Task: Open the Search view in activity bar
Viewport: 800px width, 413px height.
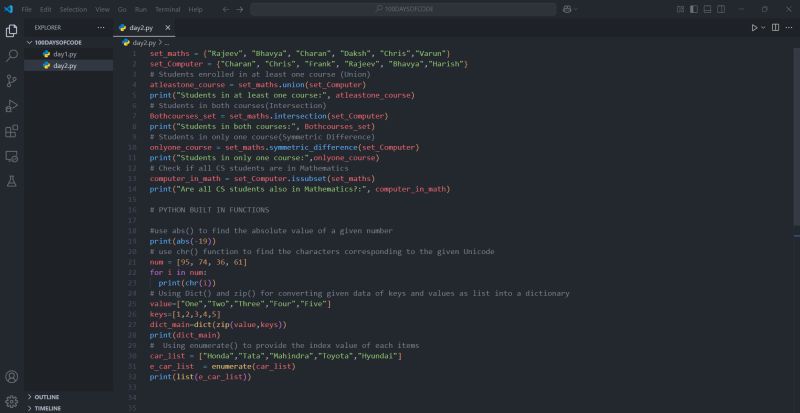Action: (x=12, y=55)
